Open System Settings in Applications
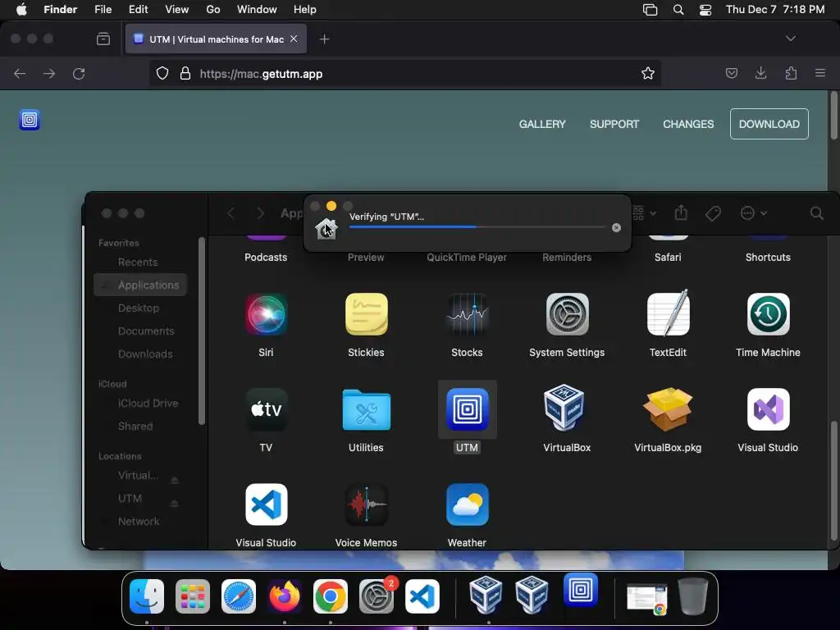The height and width of the screenshot is (630, 840). point(568,314)
